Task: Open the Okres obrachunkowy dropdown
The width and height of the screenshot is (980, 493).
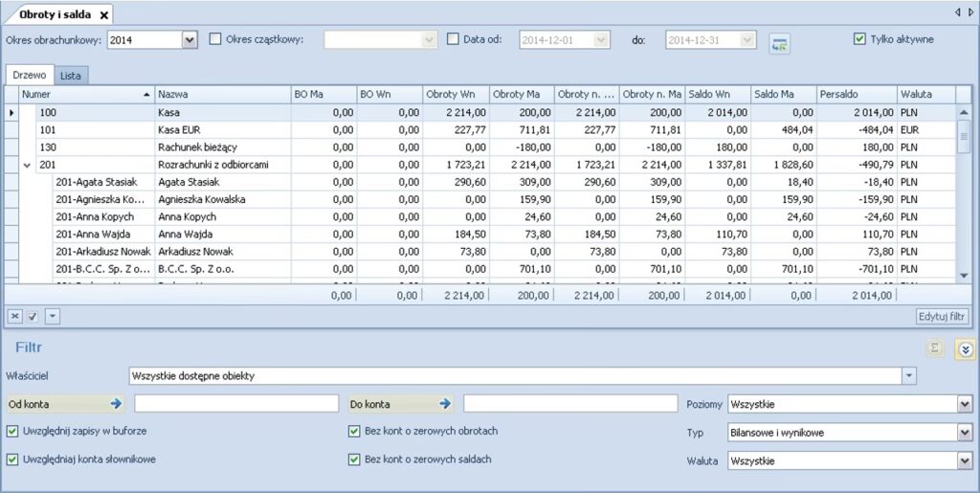Action: click(189, 40)
